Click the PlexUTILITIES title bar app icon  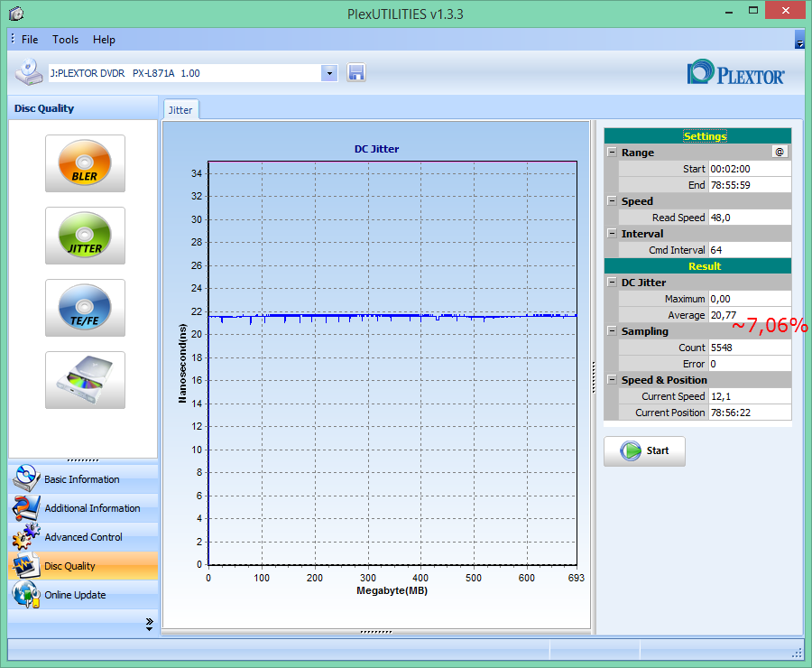coord(16,14)
